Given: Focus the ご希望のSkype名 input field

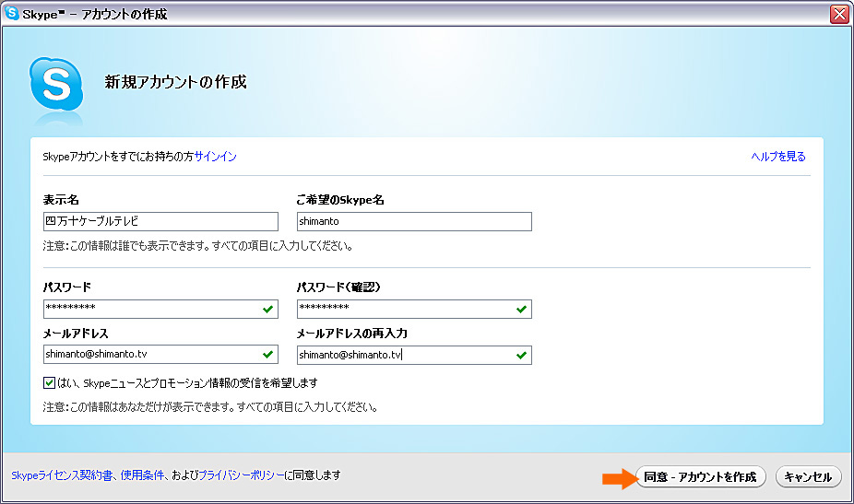Looking at the screenshot, I should coord(414,221).
